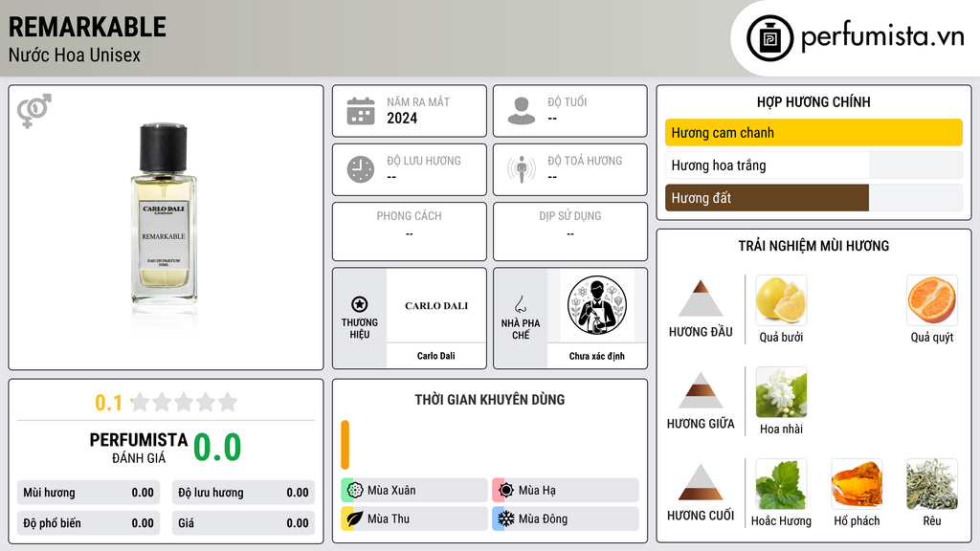Screen dimensions: 980x551
Task: Click the Perfumista đánh giá label
Action: pyautogui.click(x=139, y=448)
